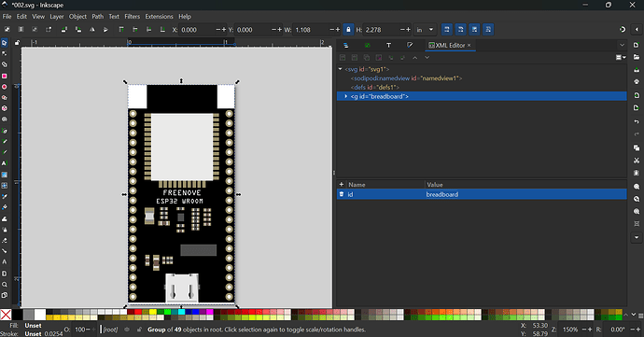The width and height of the screenshot is (644, 337).
Task: Open the dock panel chevron menu
Action: (x=622, y=45)
